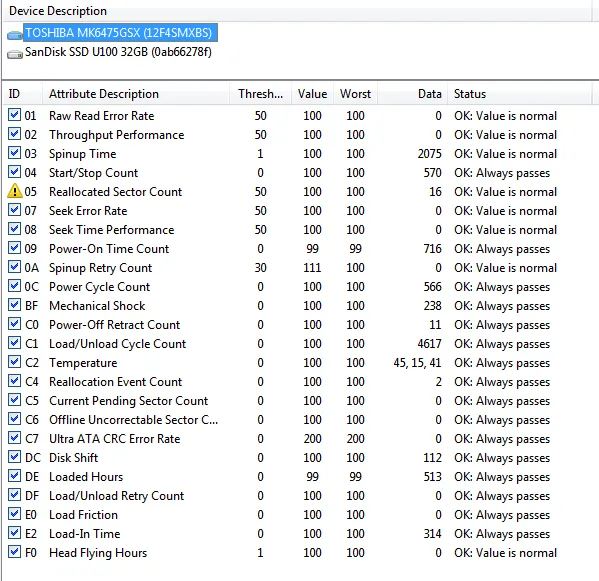This screenshot has width=599, height=581.
Task: Uncheck the Head Flying Hours checkbox
Action: pyautogui.click(x=15, y=552)
